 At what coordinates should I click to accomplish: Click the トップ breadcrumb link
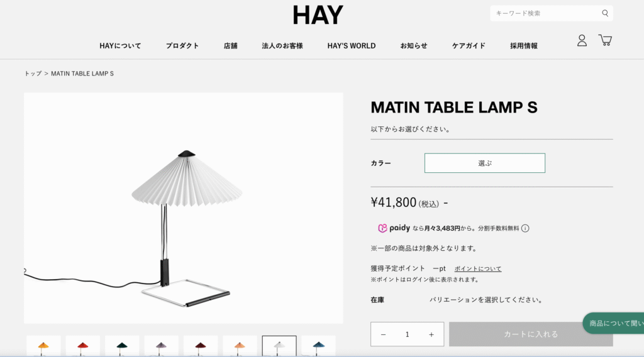tap(33, 74)
